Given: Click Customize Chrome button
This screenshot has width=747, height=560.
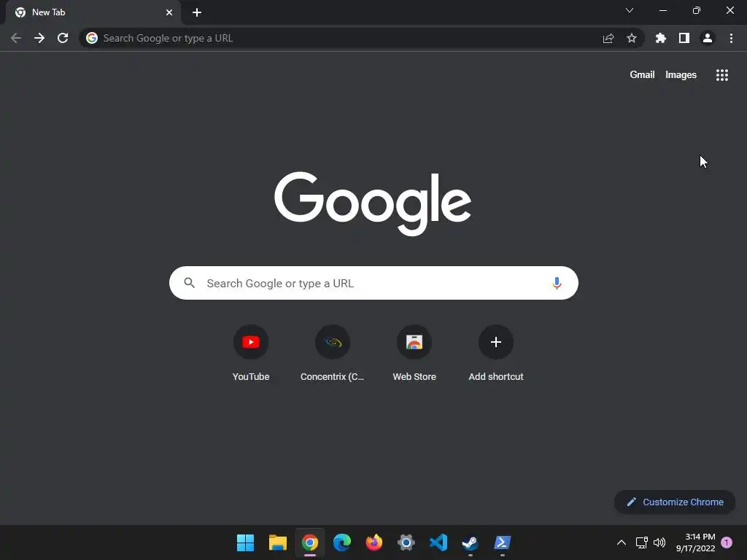Looking at the screenshot, I should pyautogui.click(x=675, y=502).
